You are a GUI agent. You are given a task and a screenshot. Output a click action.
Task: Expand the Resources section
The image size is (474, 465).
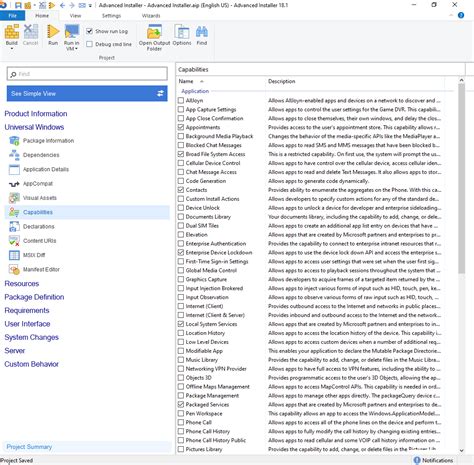(22, 284)
